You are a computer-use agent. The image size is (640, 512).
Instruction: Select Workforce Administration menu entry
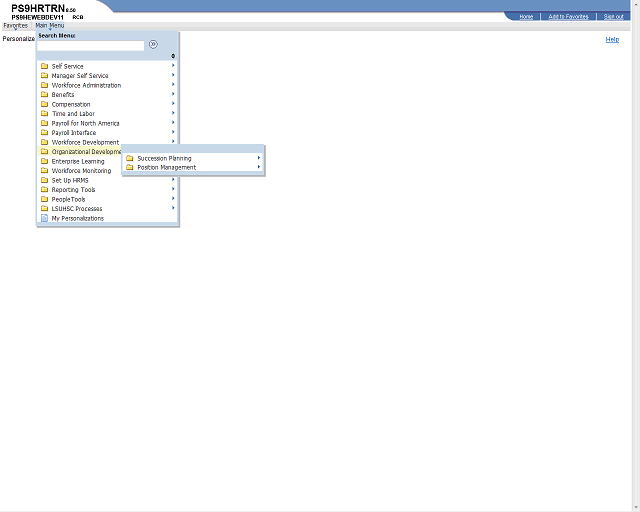[86, 85]
